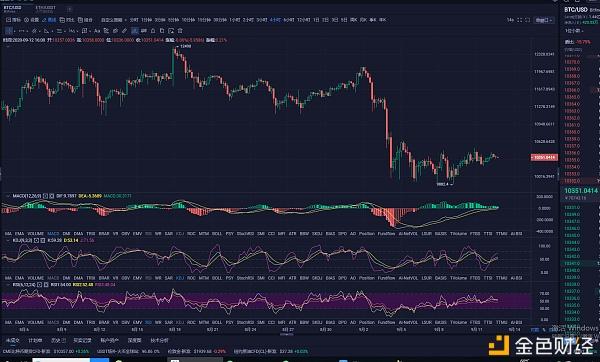This screenshot has width=600, height=362.
Task: Choose StochRSI in the KDJ pane indicator row
Action: tap(245, 278)
